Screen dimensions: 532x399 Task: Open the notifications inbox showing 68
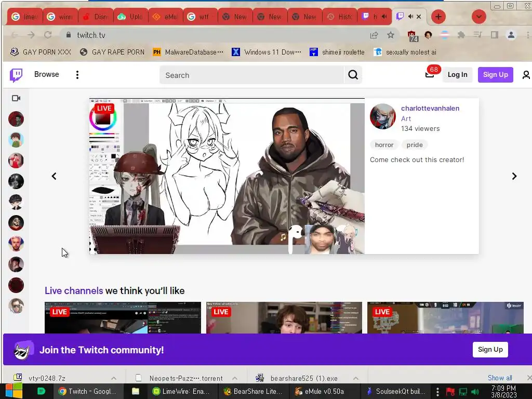point(430,73)
